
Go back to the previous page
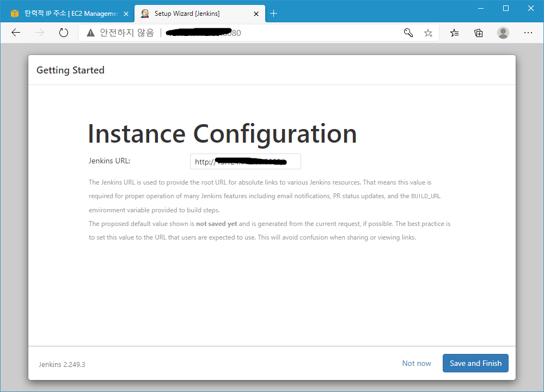[16, 33]
